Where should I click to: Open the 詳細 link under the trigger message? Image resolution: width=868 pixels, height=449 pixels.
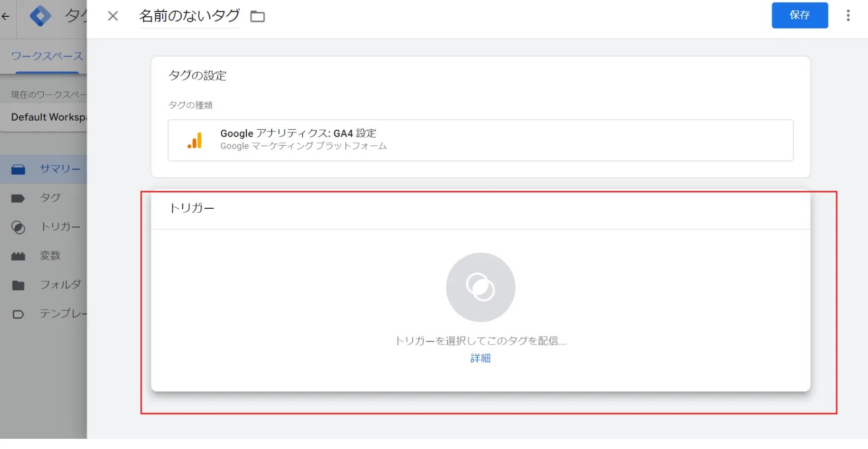click(x=480, y=358)
